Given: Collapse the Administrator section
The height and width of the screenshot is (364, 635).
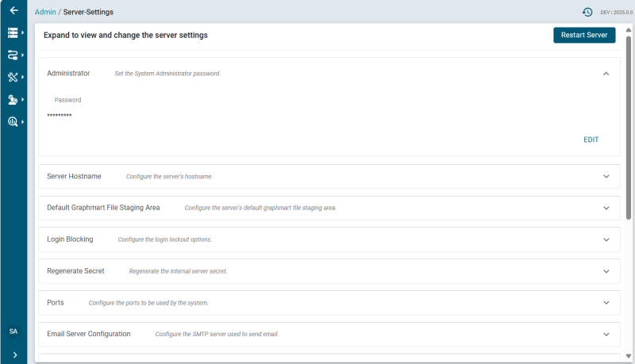Looking at the screenshot, I should pyautogui.click(x=606, y=74).
